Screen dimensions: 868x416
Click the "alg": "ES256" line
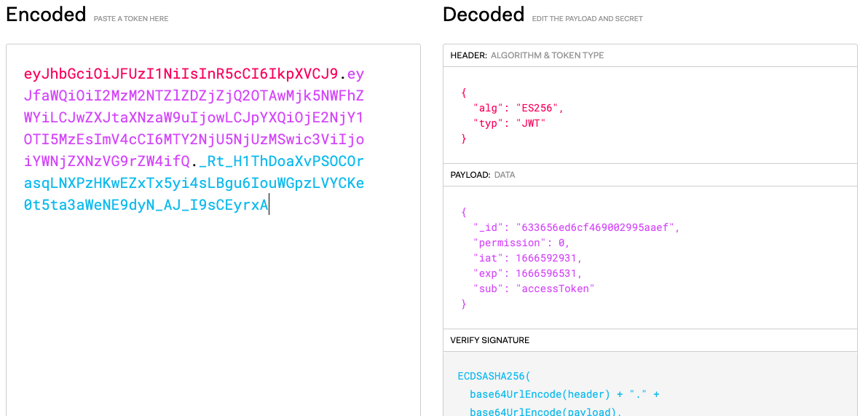point(518,109)
